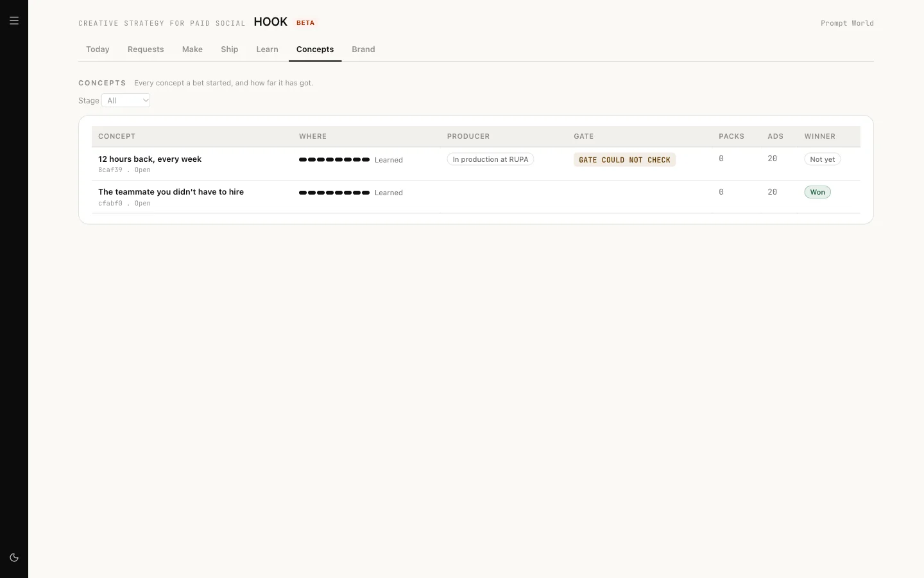Click the 'Not yet' winner badge
The image size is (924, 578).
click(x=823, y=159)
